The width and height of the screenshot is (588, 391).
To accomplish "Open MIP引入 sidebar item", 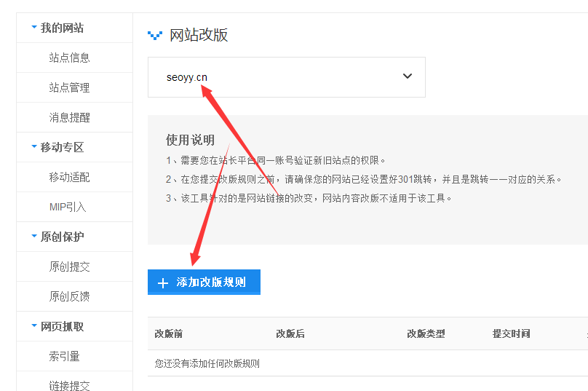I will click(68, 207).
